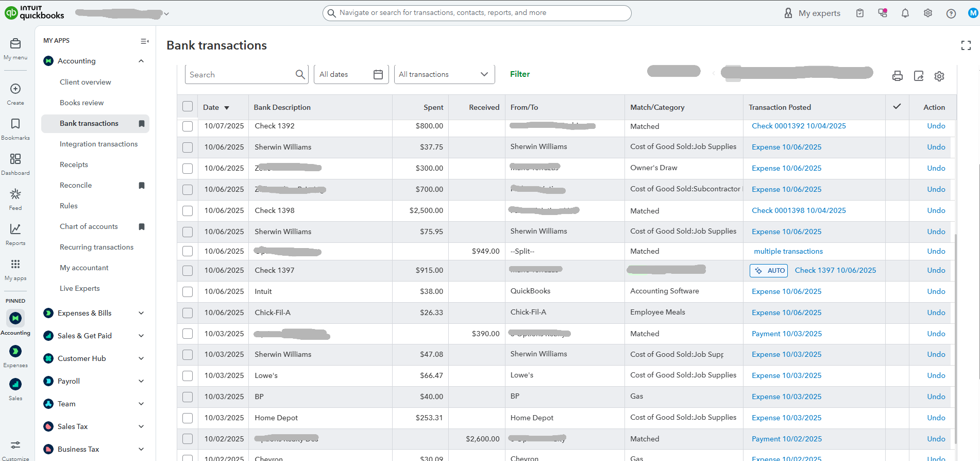Check the box for Lowe's $66.47 row
The width and height of the screenshot is (980, 461).
(188, 376)
